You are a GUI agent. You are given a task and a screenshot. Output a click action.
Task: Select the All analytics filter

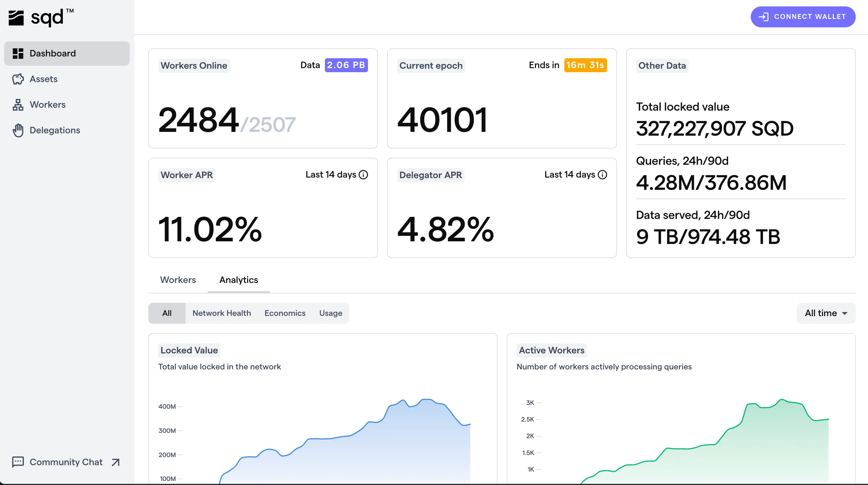pos(167,313)
